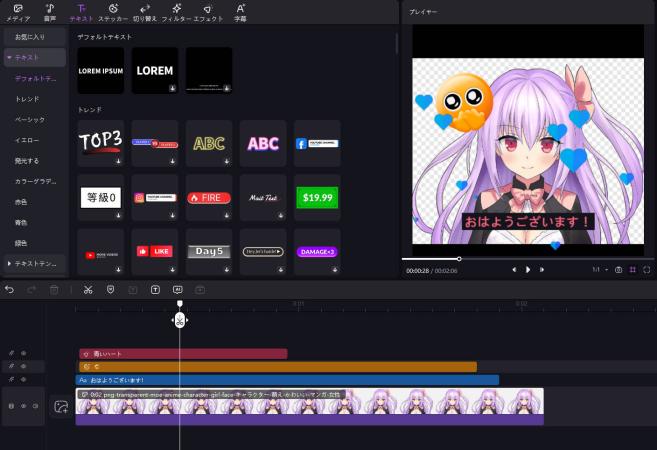Toggle visibility of the main video track
The image size is (657, 450).
pos(24,406)
